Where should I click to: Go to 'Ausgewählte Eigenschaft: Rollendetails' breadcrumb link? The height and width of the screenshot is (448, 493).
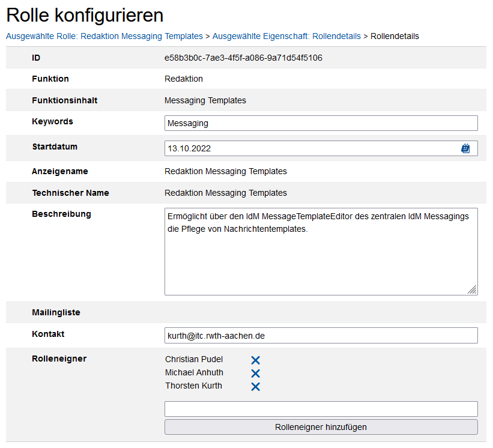pyautogui.click(x=286, y=36)
